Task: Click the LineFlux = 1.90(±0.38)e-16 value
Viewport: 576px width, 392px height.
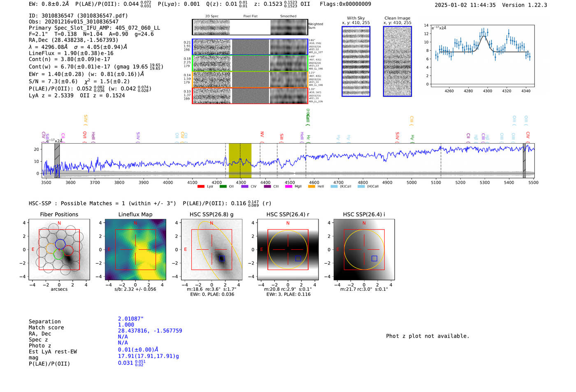Action: click(71, 53)
